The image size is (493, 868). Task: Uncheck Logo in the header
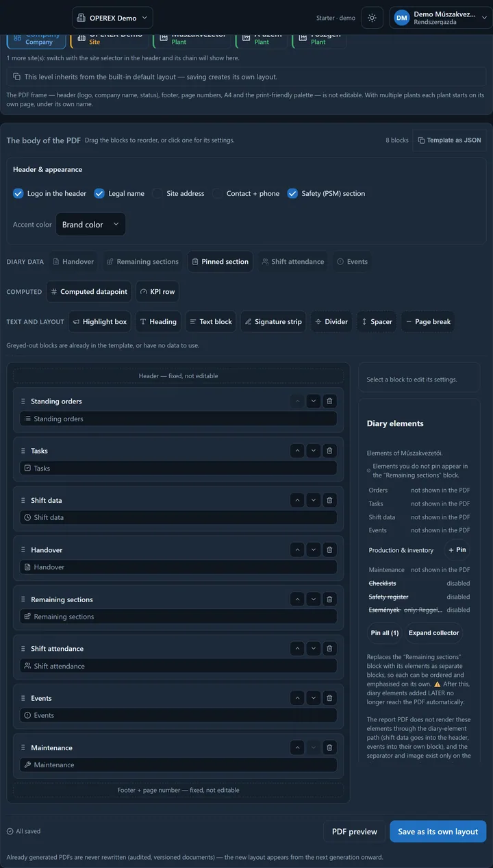pyautogui.click(x=18, y=193)
